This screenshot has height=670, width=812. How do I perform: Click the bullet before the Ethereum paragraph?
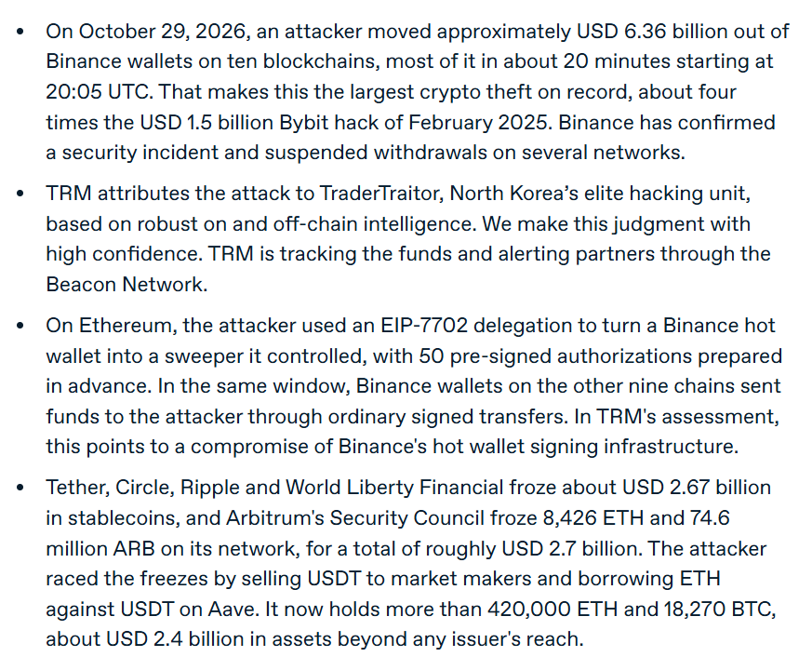coord(20,326)
